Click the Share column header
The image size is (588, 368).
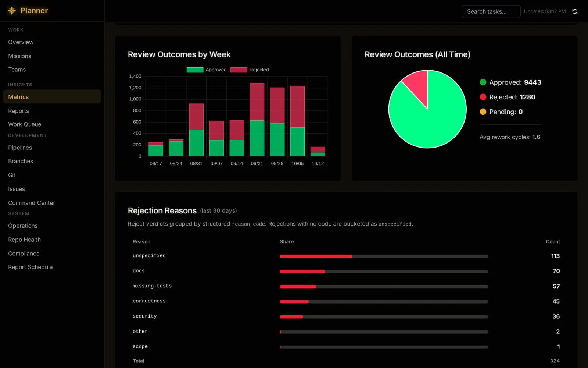pyautogui.click(x=287, y=241)
